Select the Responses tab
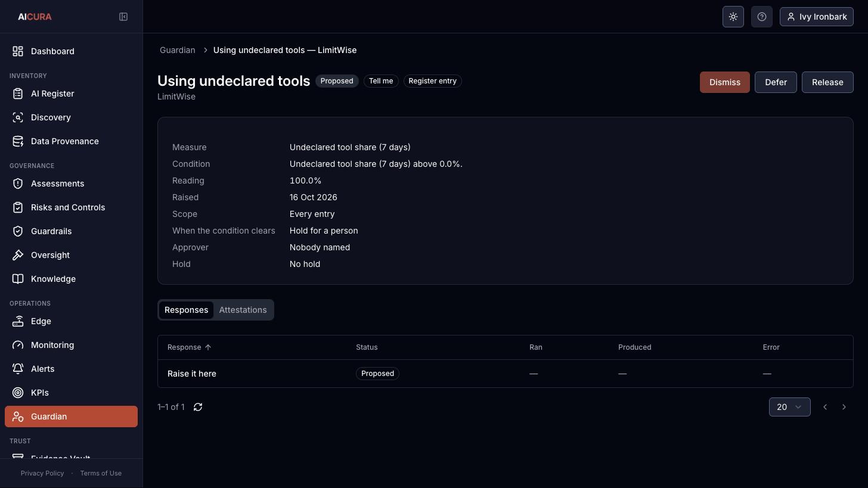868x488 pixels. [x=186, y=310]
